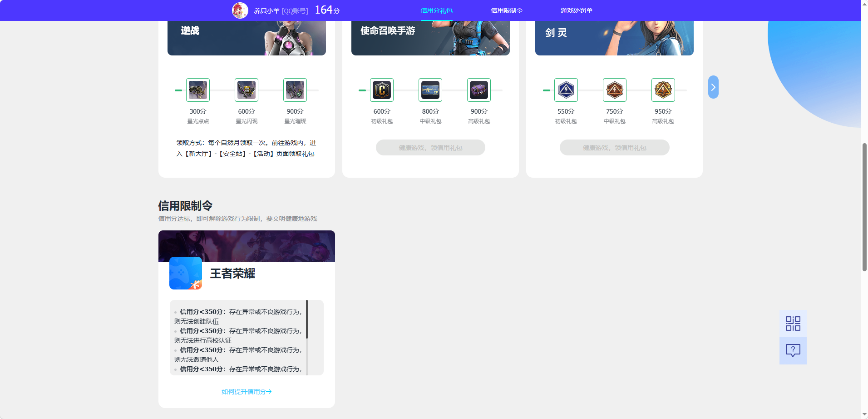868x419 pixels.
Task: Open the 如何提升信用分 link
Action: click(247, 392)
